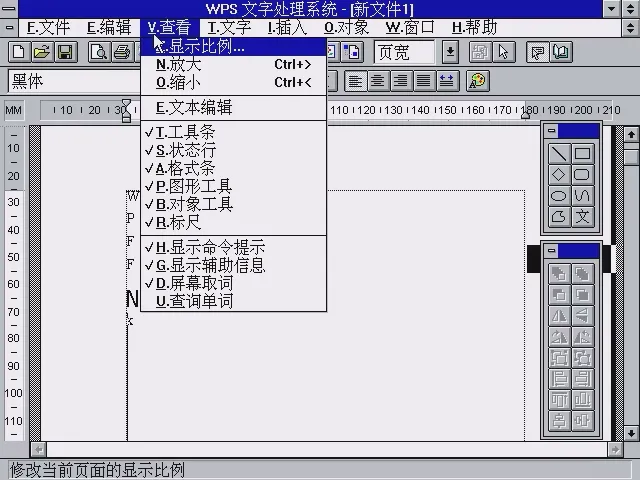Choose E.文本编辑 menu item
640x480 pixels.
click(x=233, y=108)
